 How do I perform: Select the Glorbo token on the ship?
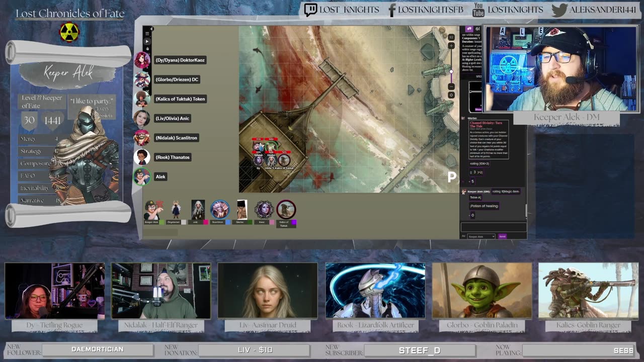pos(271,146)
